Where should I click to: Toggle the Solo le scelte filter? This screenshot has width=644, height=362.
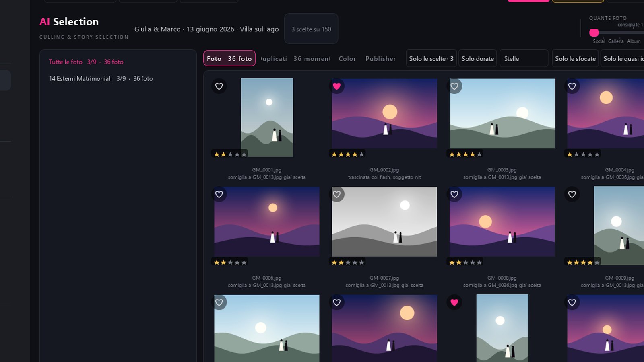coord(431,58)
